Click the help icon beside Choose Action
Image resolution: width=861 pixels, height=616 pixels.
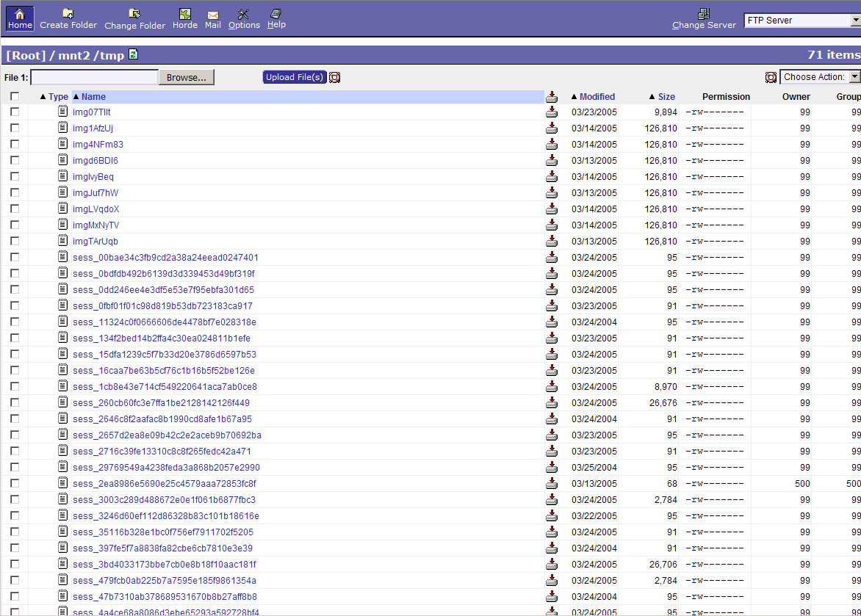point(771,77)
